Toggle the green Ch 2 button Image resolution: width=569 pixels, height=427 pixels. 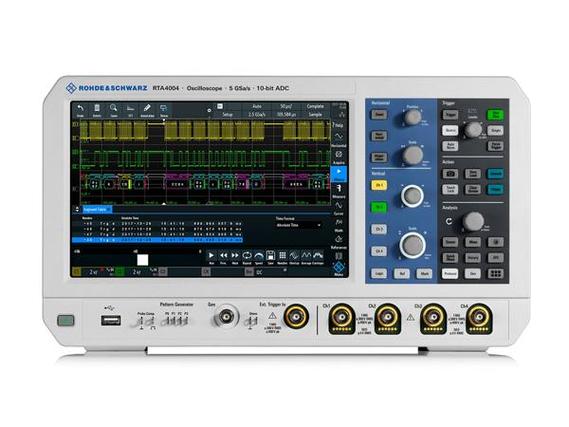click(x=379, y=207)
